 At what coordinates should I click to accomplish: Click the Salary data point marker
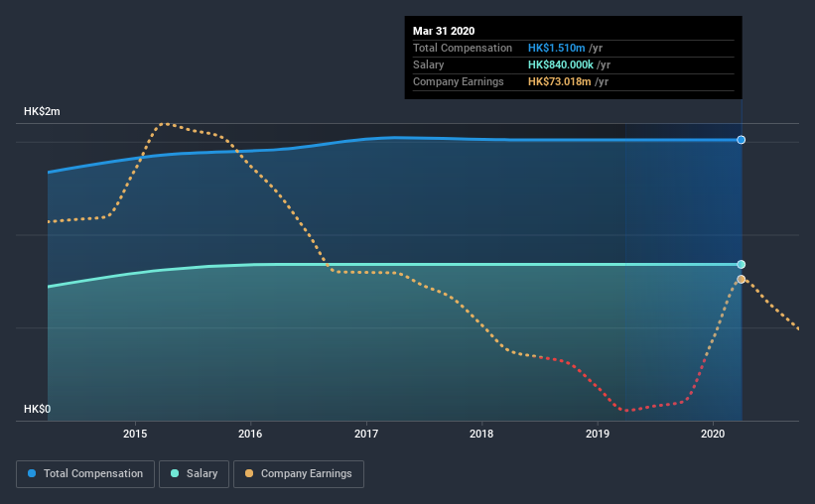(742, 265)
